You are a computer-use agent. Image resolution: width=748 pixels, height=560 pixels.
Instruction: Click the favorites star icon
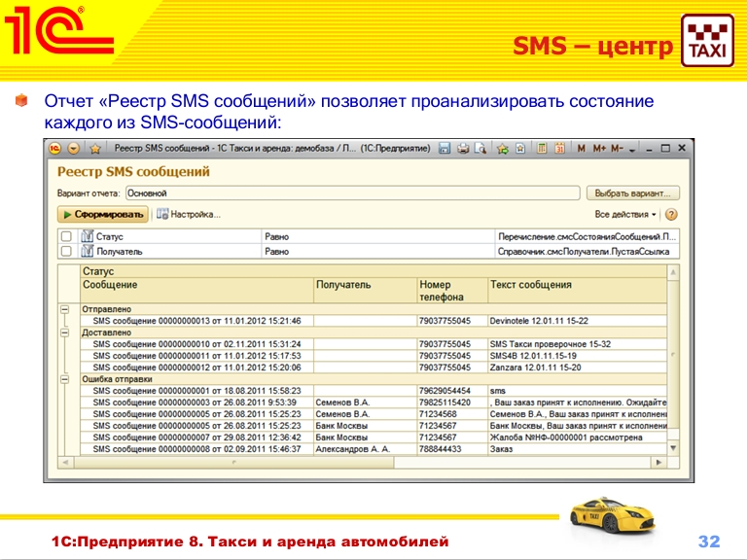click(95, 150)
